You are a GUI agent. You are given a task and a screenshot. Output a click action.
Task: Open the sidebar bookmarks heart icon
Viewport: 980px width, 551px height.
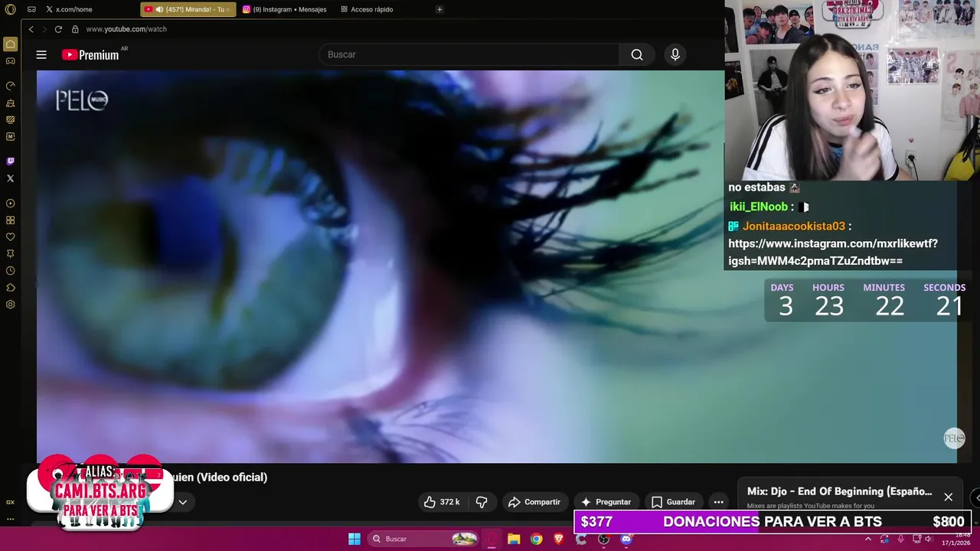tap(10, 237)
